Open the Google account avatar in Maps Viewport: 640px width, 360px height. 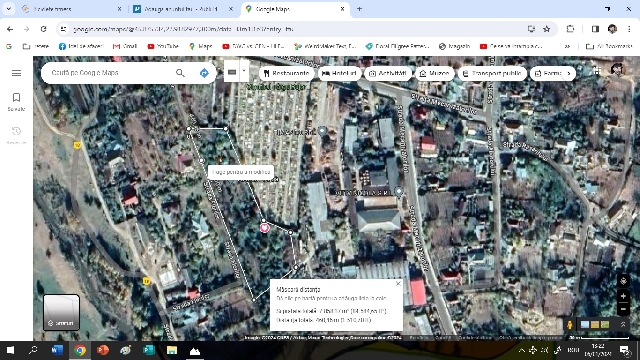[x=617, y=70]
